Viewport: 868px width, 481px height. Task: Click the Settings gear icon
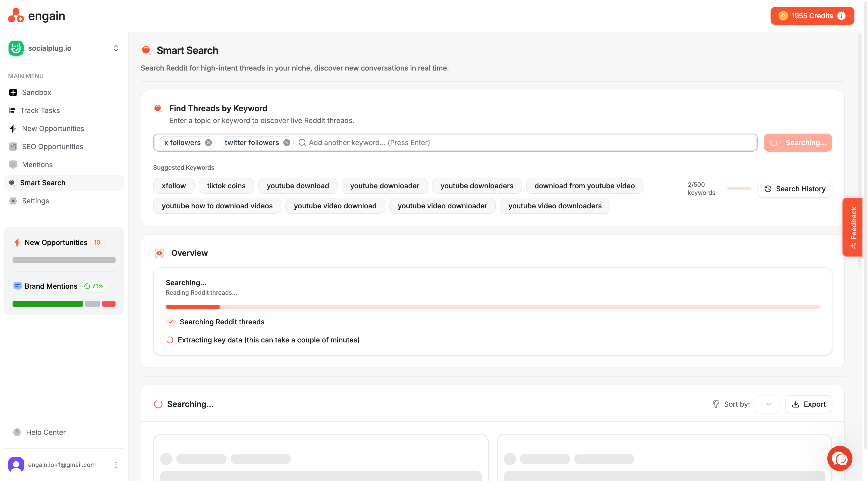pyautogui.click(x=13, y=201)
